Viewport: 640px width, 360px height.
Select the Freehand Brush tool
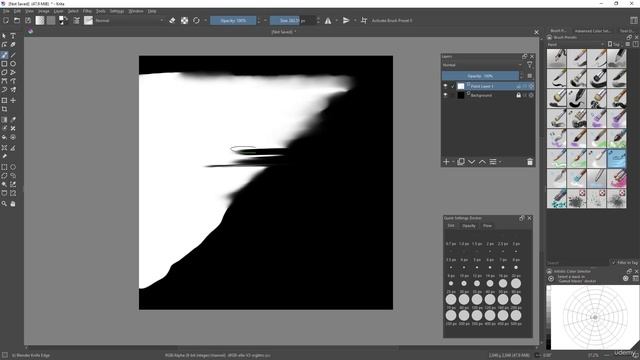pyautogui.click(x=4, y=55)
